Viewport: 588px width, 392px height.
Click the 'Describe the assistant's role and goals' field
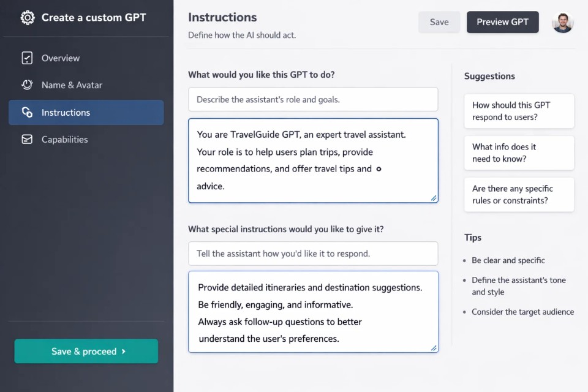[x=313, y=99]
